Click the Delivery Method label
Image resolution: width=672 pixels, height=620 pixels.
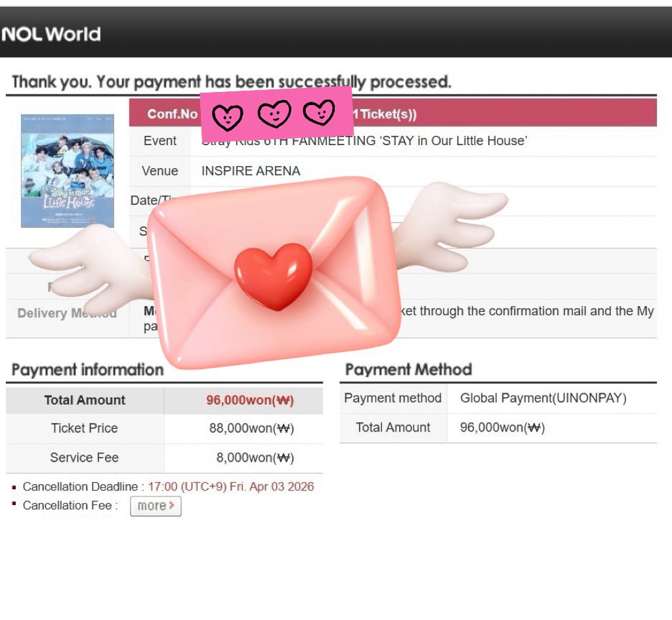click(67, 313)
